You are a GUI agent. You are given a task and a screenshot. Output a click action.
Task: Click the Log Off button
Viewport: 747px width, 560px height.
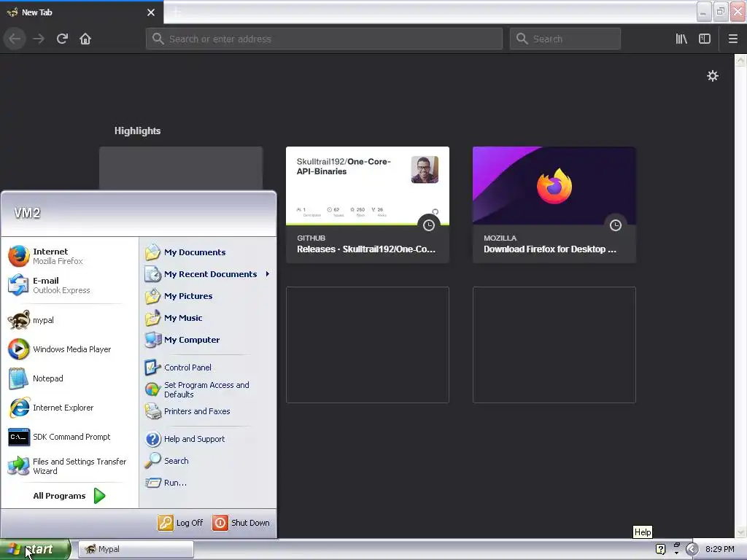[181, 523]
